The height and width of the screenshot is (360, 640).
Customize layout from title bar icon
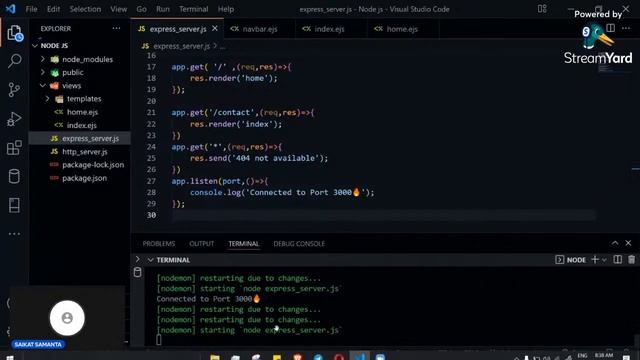[542, 9]
